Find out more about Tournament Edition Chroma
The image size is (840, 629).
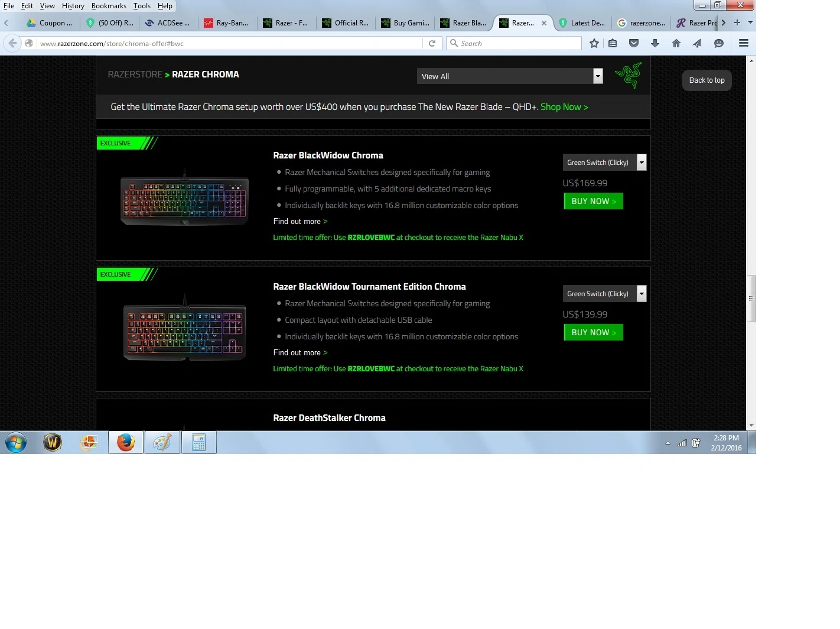point(300,352)
